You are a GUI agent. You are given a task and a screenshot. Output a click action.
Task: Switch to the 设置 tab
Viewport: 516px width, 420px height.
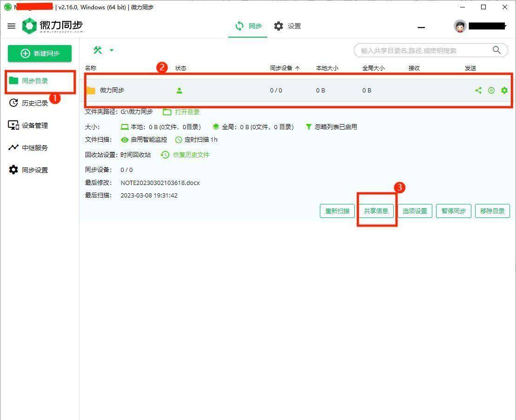pyautogui.click(x=287, y=26)
